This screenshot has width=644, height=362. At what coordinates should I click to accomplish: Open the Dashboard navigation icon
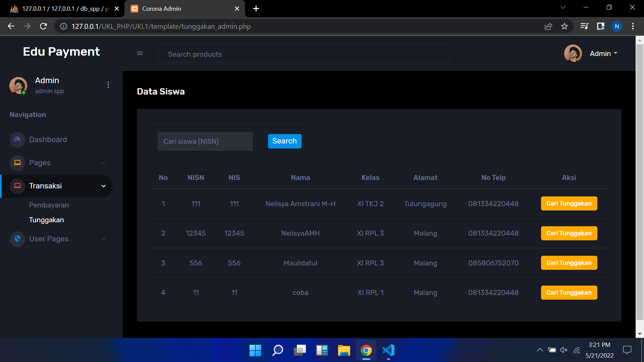17,140
